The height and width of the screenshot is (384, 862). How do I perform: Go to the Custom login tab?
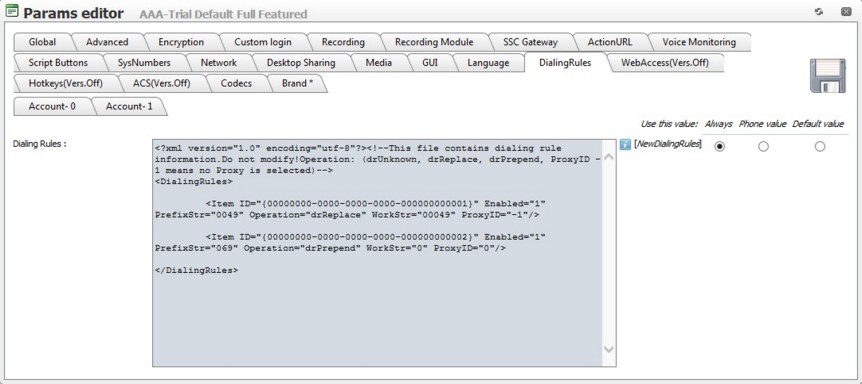[x=263, y=42]
